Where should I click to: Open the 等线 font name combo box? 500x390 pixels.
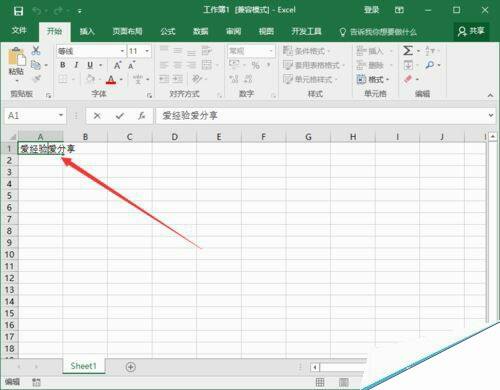91,51
